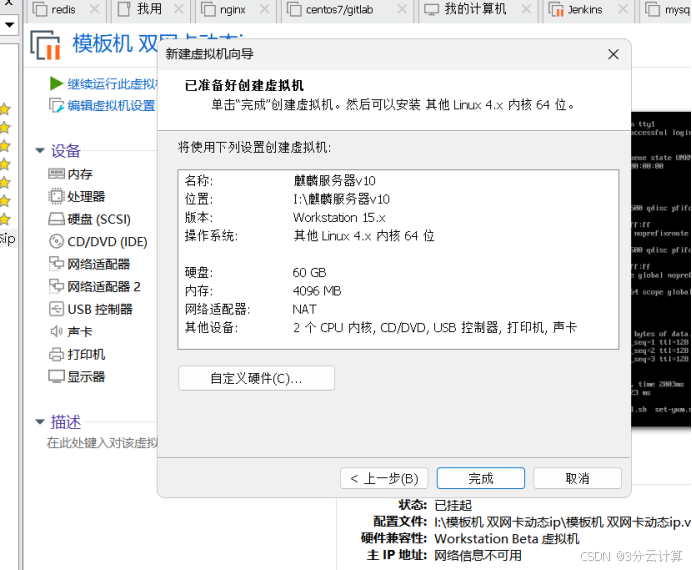Click the 自定义硬件(C)... button

[256, 378]
